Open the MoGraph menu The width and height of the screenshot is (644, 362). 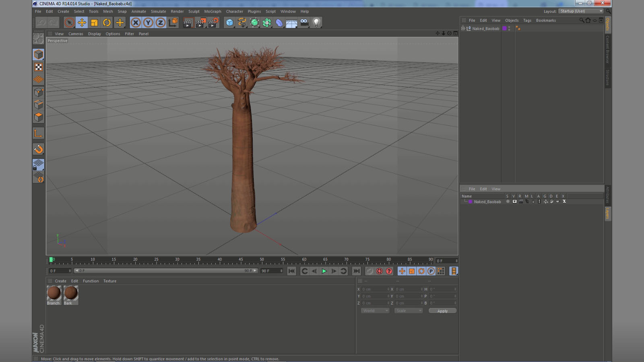(x=213, y=11)
